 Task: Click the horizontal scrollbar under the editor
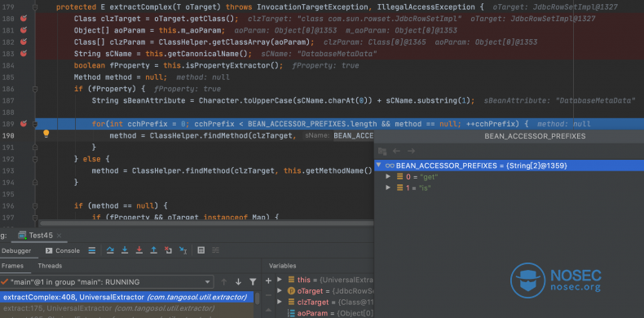pos(205,223)
